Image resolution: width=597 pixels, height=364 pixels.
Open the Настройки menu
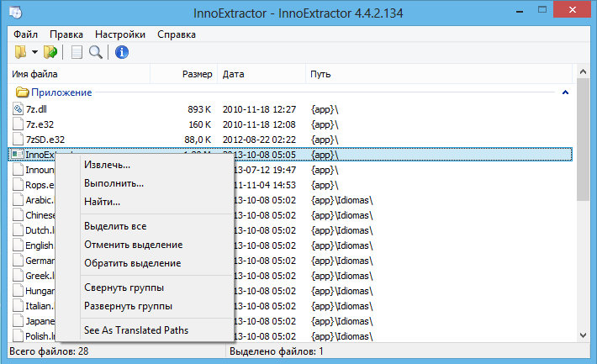[x=120, y=34]
